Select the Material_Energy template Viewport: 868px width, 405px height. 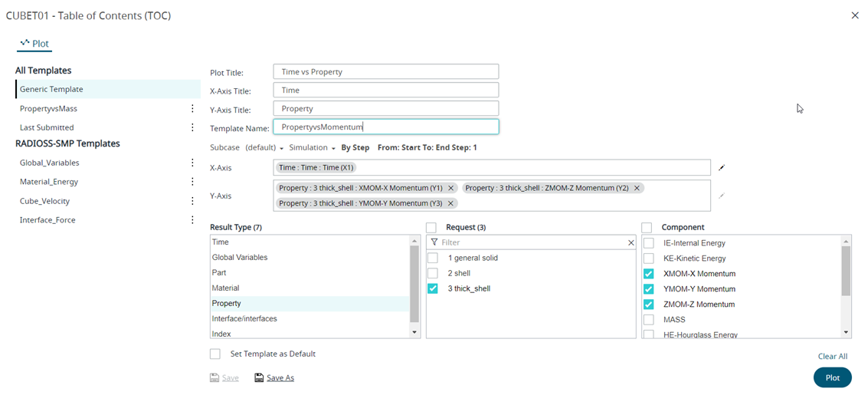tap(49, 182)
